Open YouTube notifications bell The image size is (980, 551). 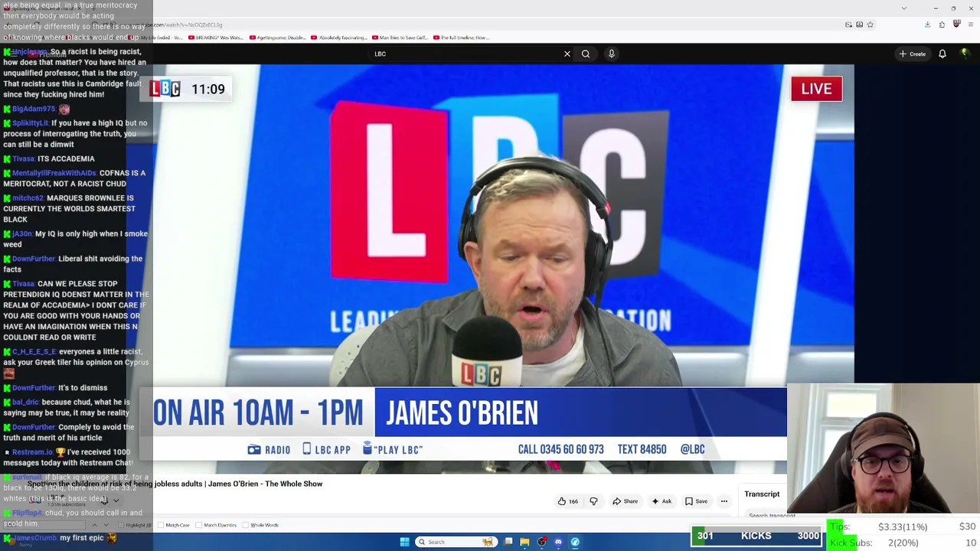(x=942, y=54)
